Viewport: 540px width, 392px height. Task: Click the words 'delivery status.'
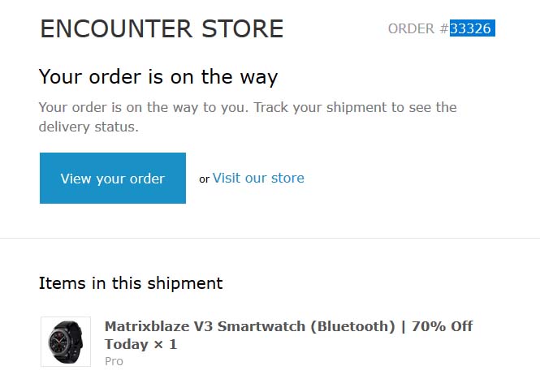89,127
